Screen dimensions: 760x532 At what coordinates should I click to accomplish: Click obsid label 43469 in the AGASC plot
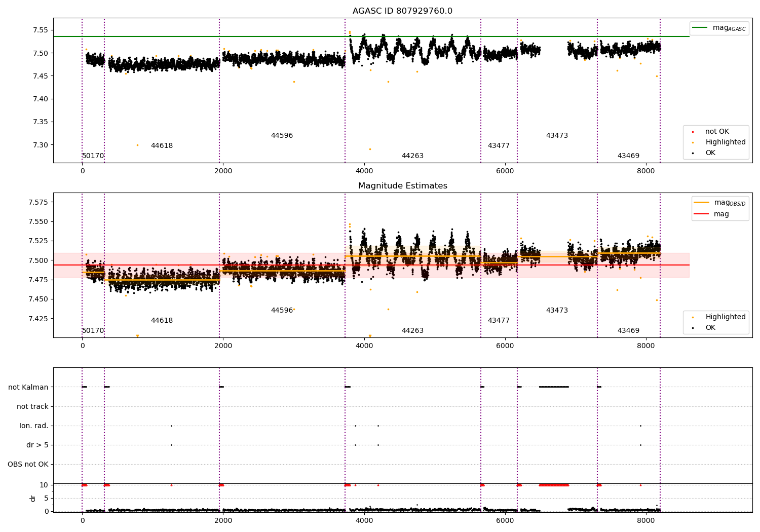628,156
